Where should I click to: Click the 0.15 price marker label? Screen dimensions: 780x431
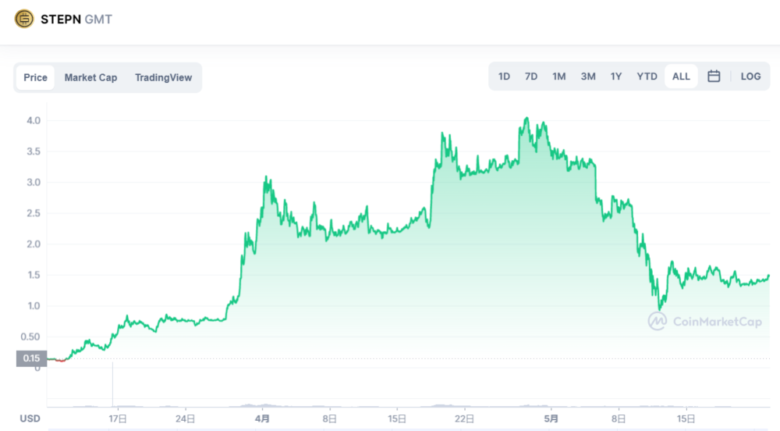coord(31,358)
